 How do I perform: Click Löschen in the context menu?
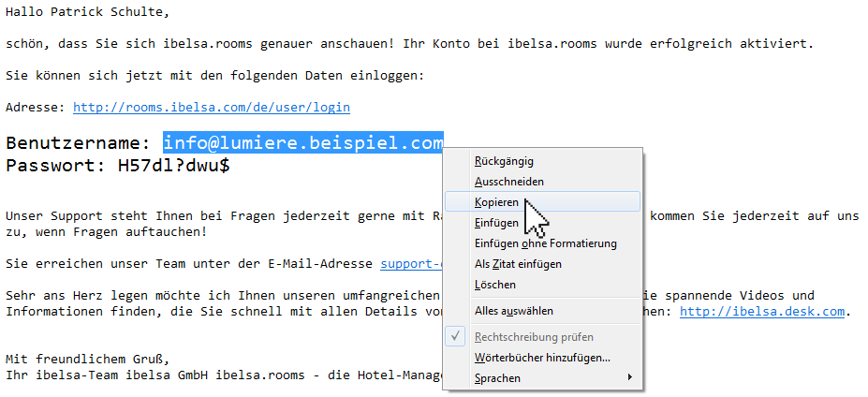point(494,285)
